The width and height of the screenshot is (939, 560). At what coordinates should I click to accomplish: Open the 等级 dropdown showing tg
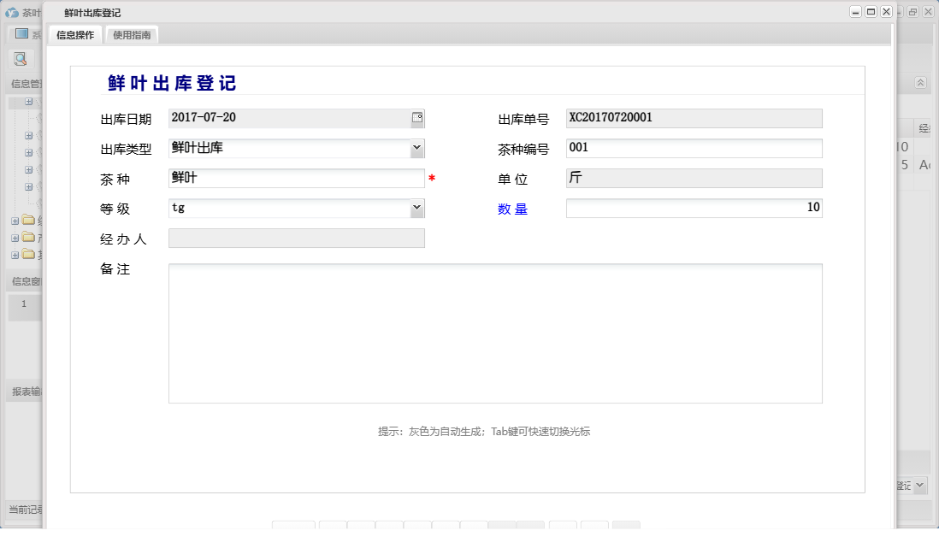pyautogui.click(x=416, y=208)
